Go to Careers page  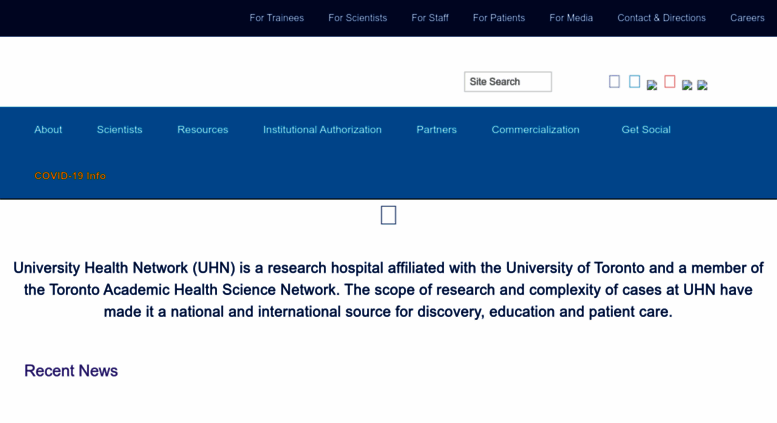[x=747, y=18]
